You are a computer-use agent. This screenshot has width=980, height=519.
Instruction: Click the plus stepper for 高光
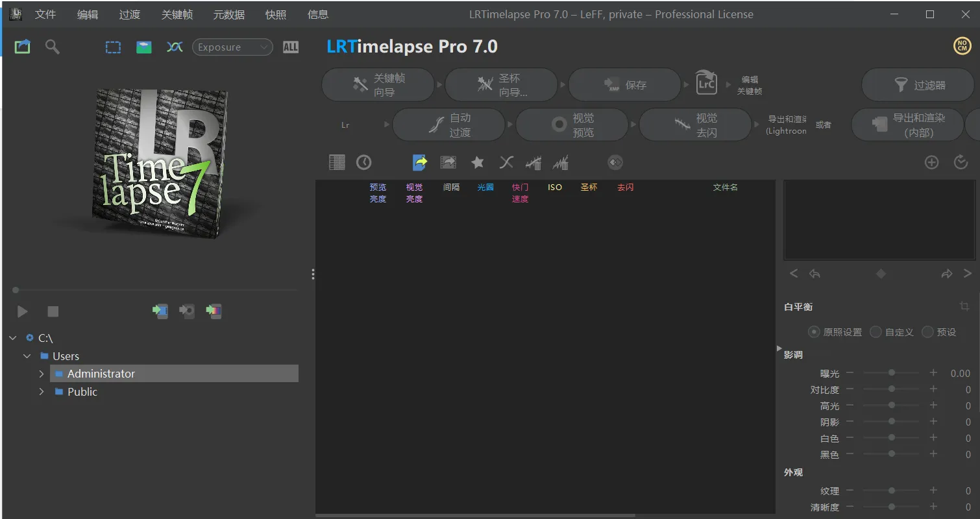coord(933,405)
